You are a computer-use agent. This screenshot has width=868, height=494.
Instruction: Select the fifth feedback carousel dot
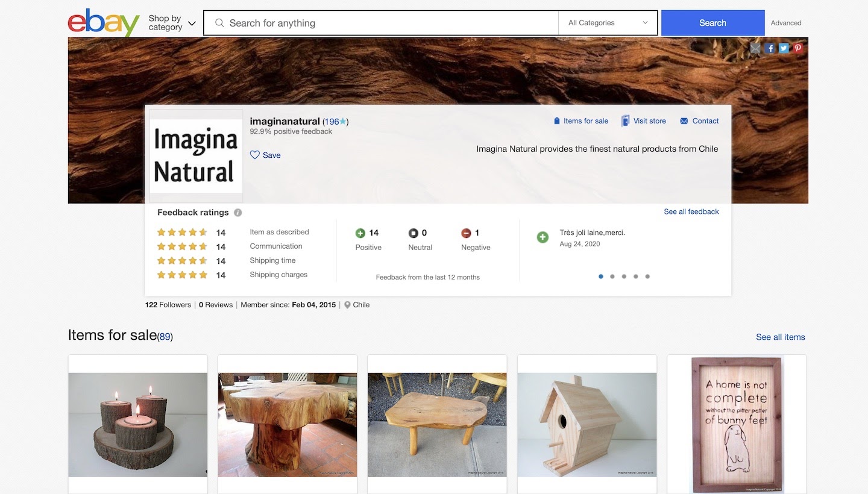(647, 277)
